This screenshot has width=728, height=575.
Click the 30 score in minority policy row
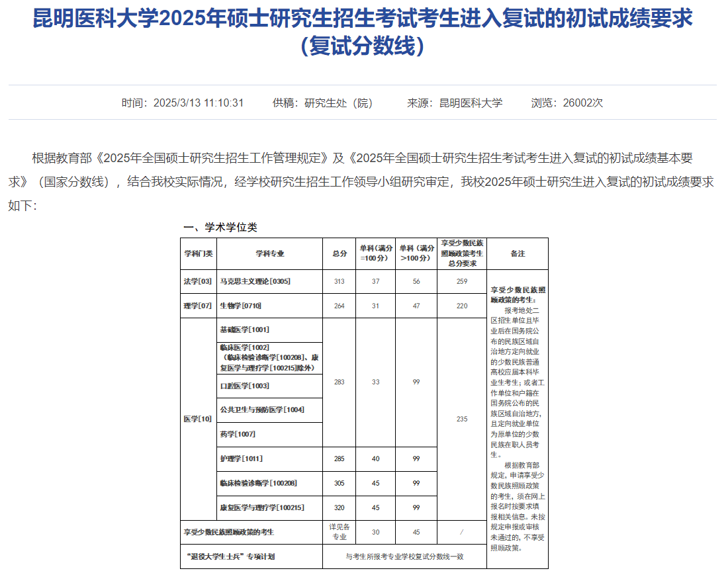pos(376,533)
